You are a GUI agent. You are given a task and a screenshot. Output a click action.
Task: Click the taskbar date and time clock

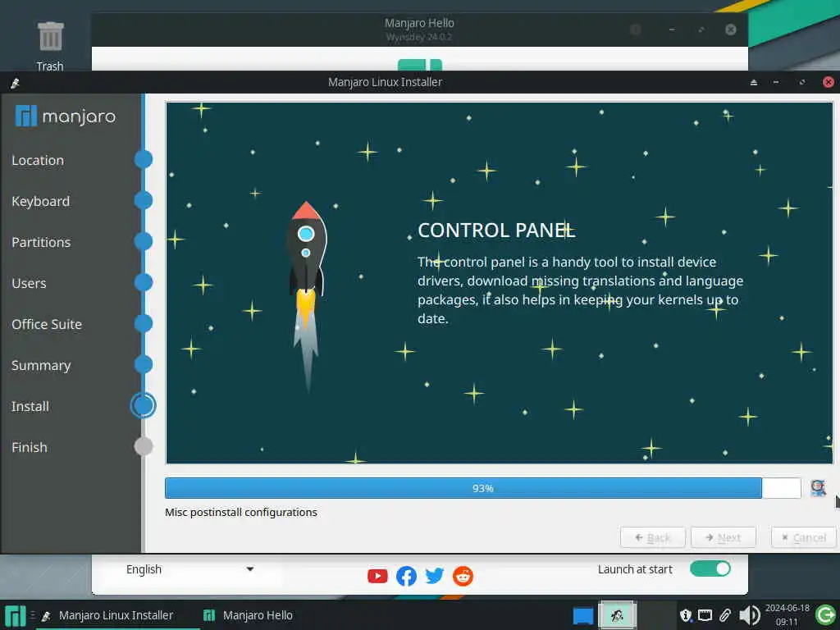pos(787,615)
